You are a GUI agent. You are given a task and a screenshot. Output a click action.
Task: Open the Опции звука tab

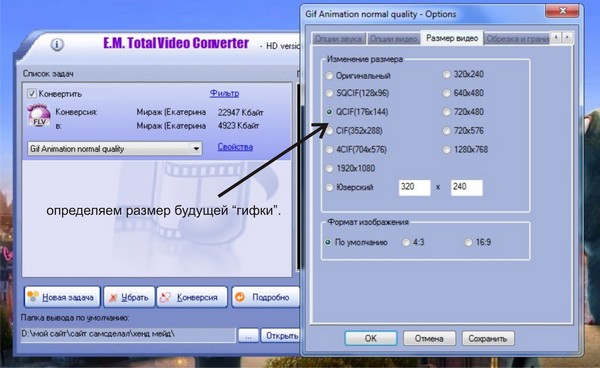(x=338, y=39)
